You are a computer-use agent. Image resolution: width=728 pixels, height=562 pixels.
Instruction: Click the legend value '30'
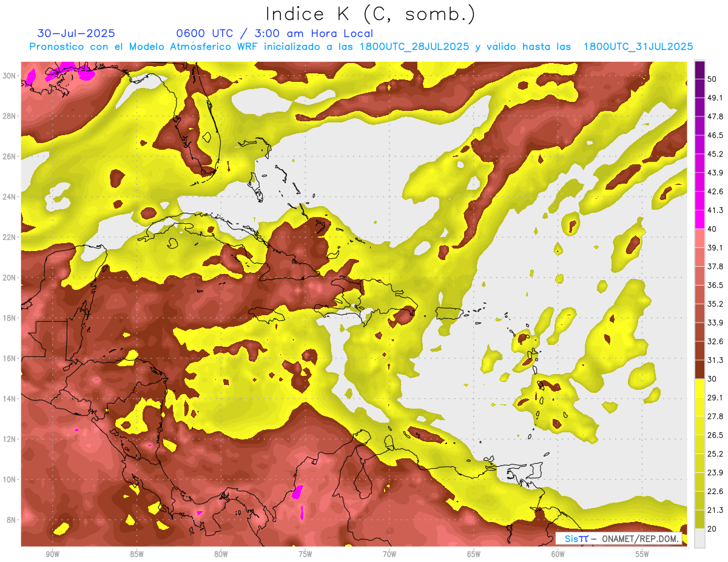click(x=713, y=378)
